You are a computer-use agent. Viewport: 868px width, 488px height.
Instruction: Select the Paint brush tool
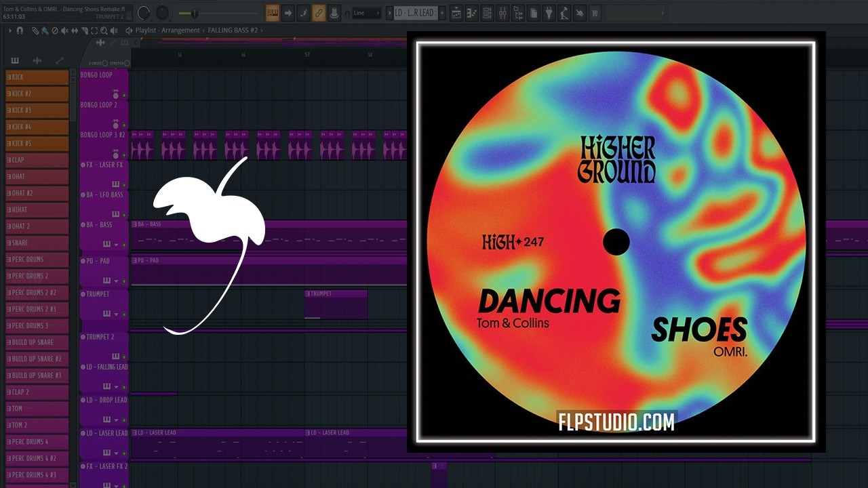(45, 30)
